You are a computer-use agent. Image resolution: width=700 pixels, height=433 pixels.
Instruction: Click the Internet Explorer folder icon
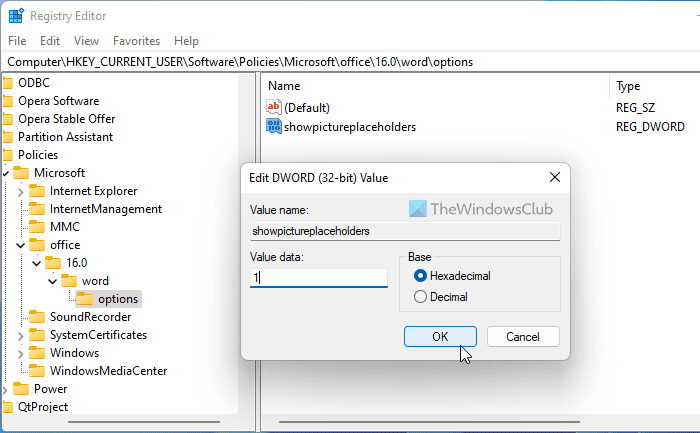click(x=37, y=191)
